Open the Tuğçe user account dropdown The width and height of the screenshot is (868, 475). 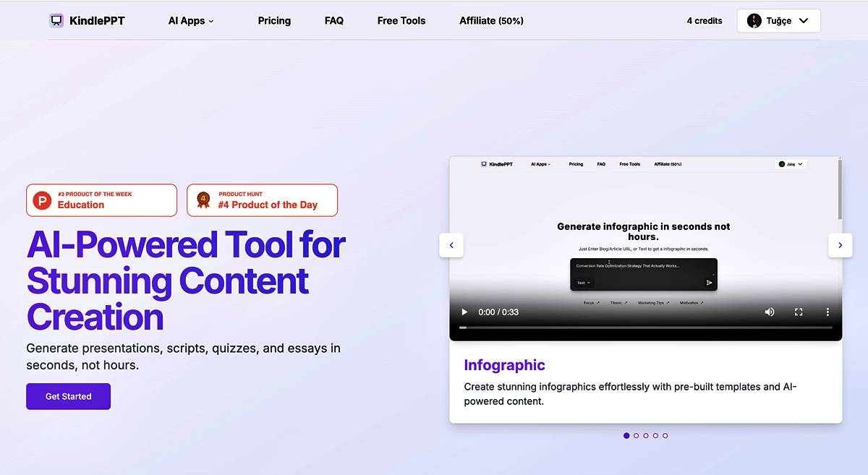(778, 21)
